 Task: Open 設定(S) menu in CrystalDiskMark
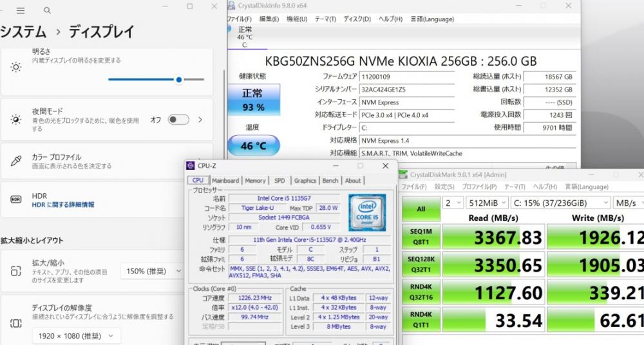(x=444, y=187)
